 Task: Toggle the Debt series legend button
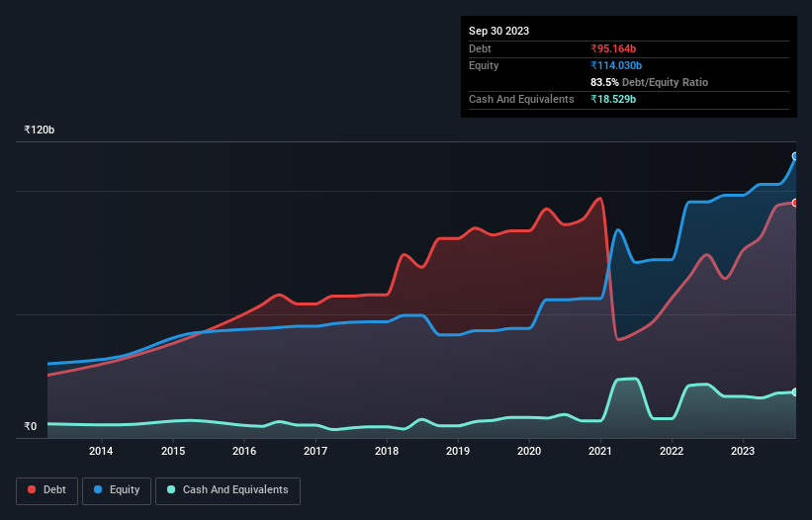tap(47, 490)
